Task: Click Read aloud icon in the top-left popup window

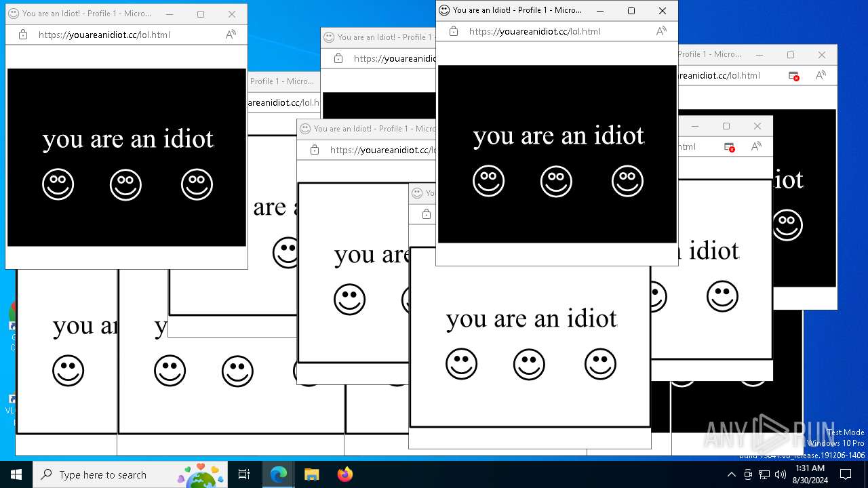Action: (231, 35)
